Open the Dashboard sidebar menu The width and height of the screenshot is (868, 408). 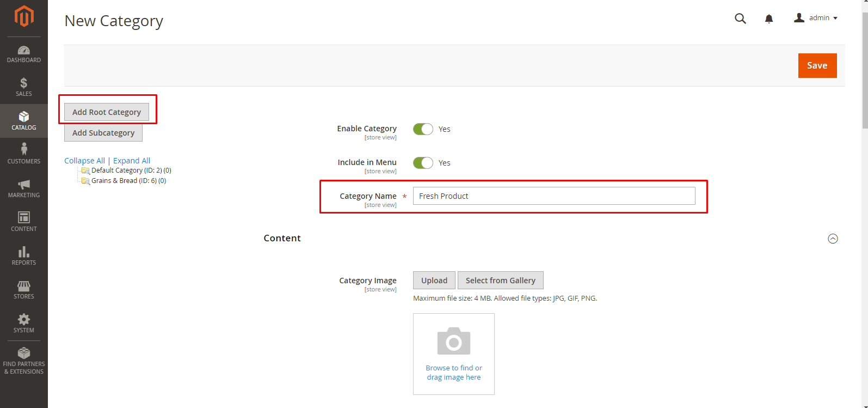(24, 54)
